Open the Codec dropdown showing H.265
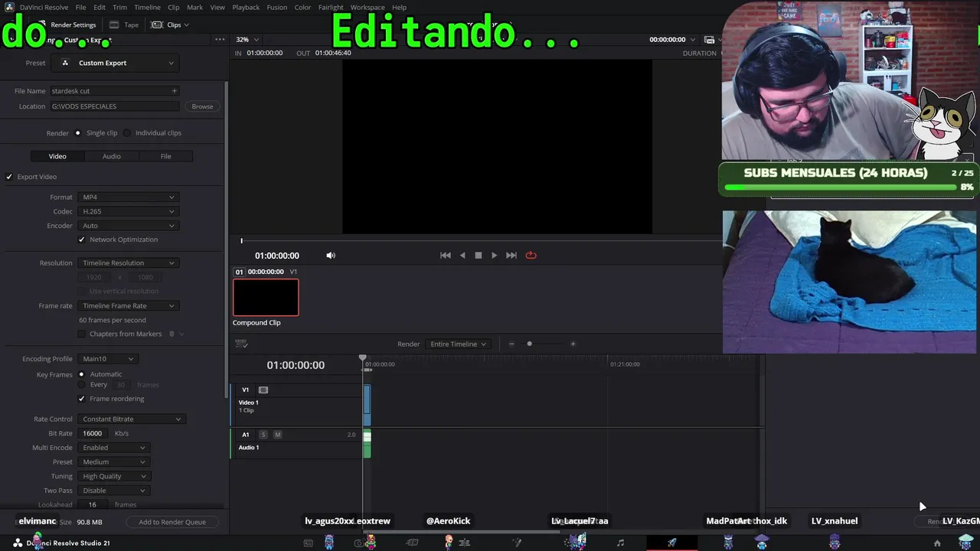 129,211
